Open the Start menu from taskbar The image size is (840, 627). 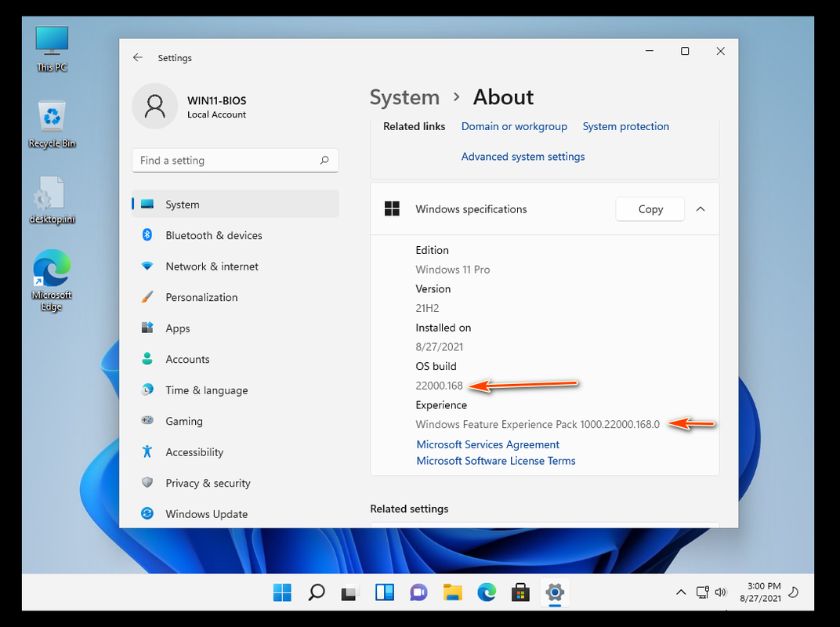pyautogui.click(x=282, y=593)
